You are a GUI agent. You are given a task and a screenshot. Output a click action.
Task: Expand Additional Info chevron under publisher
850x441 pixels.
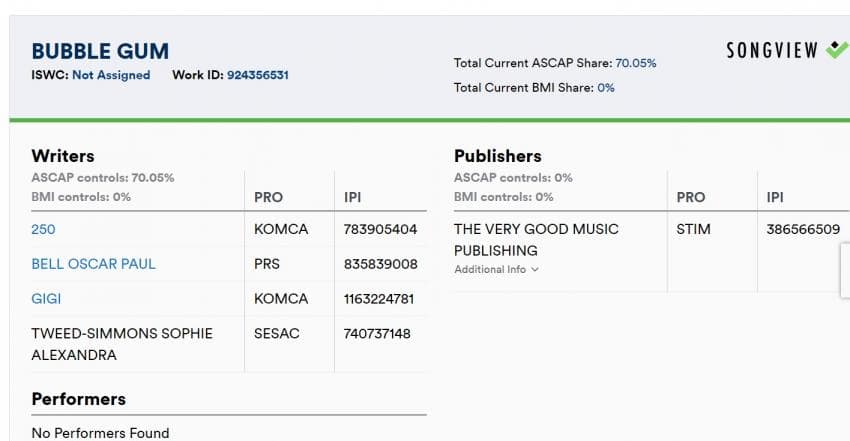click(535, 269)
